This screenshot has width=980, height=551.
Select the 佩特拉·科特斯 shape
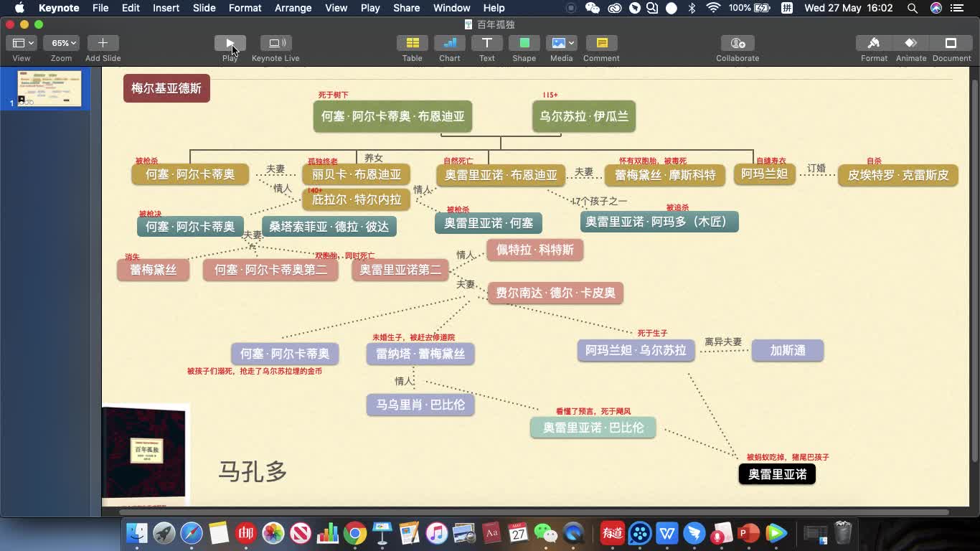point(535,250)
